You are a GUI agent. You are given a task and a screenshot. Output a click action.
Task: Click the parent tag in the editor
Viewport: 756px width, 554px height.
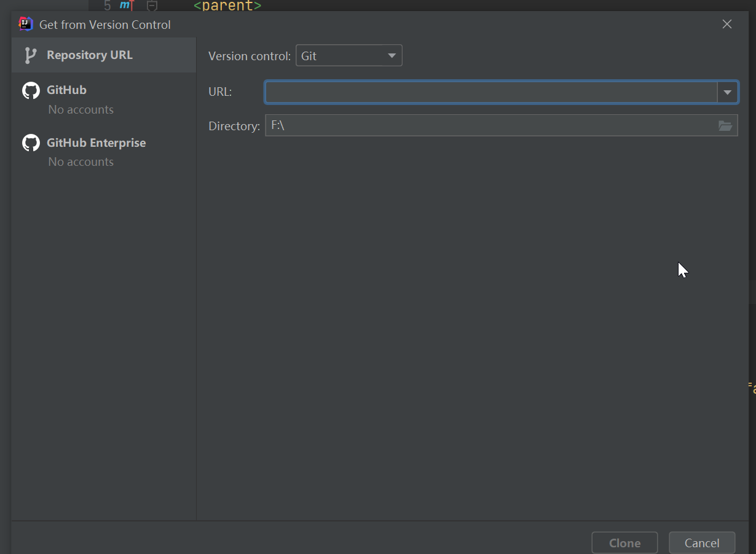[227, 6]
